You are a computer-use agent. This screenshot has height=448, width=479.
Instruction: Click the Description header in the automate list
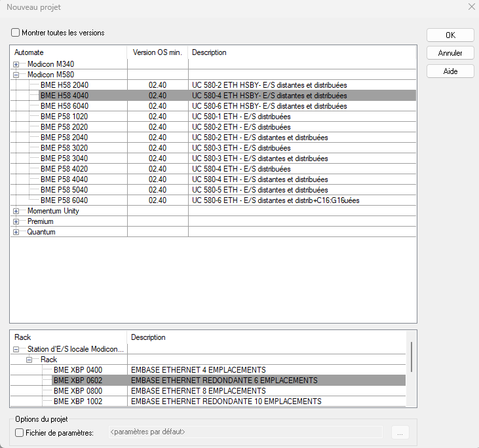coord(302,52)
